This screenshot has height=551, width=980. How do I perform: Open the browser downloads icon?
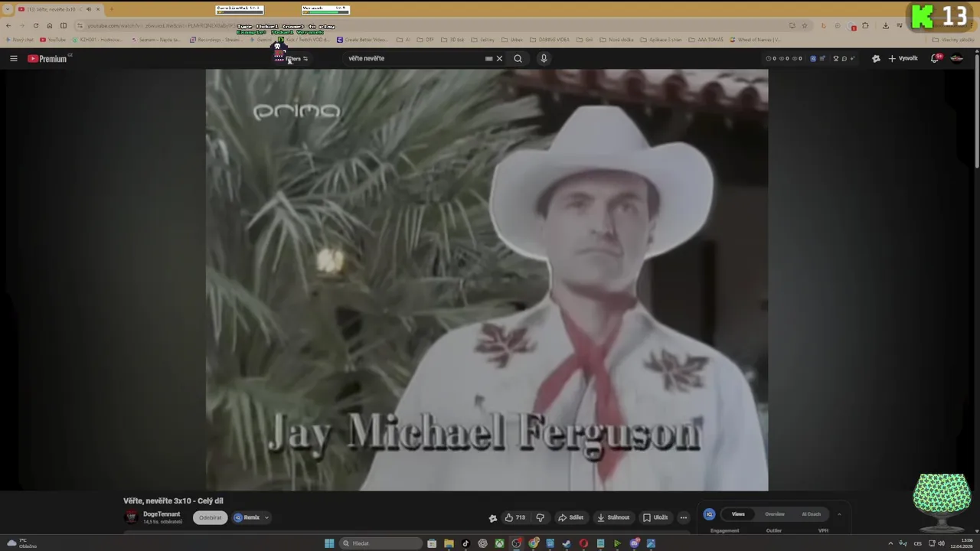(886, 25)
